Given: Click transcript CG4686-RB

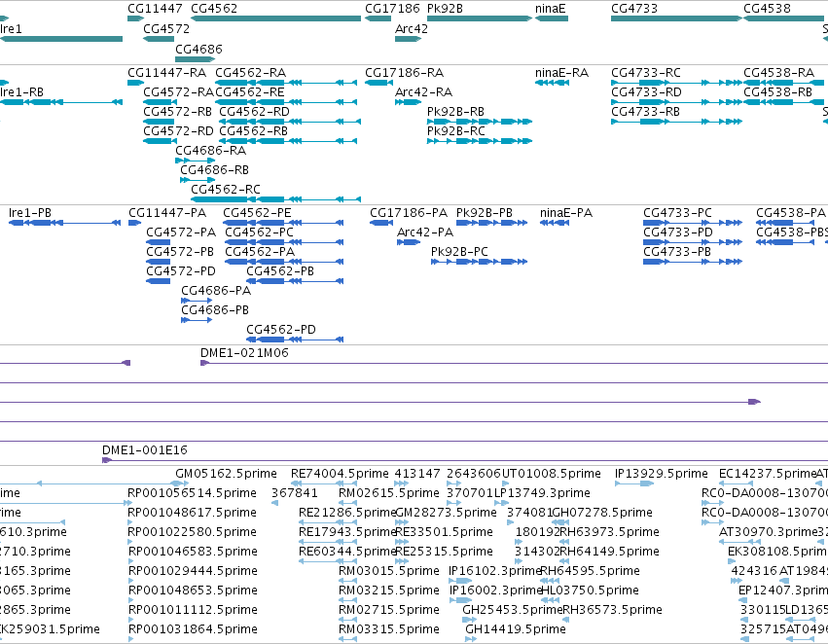Looking at the screenshot, I should click(x=214, y=170).
